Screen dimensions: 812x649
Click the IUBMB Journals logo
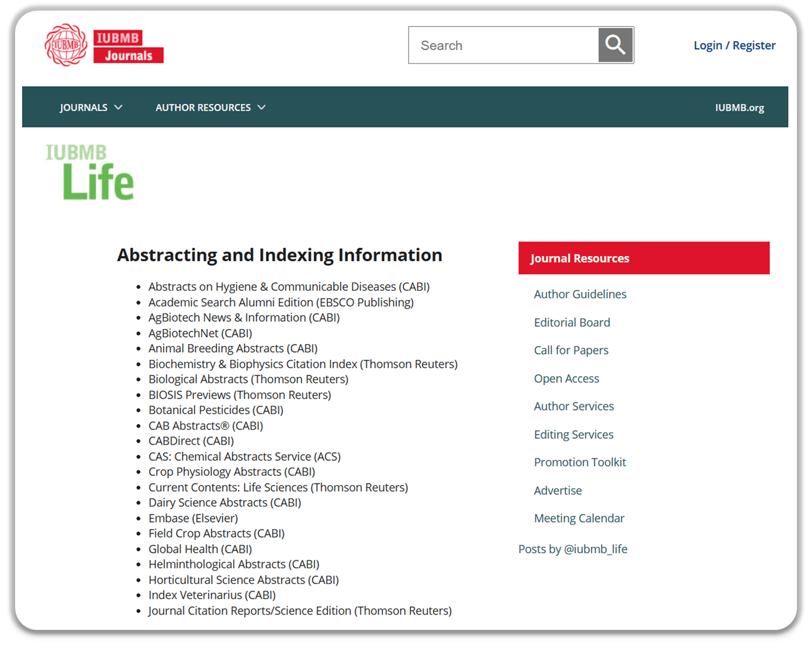click(x=104, y=46)
